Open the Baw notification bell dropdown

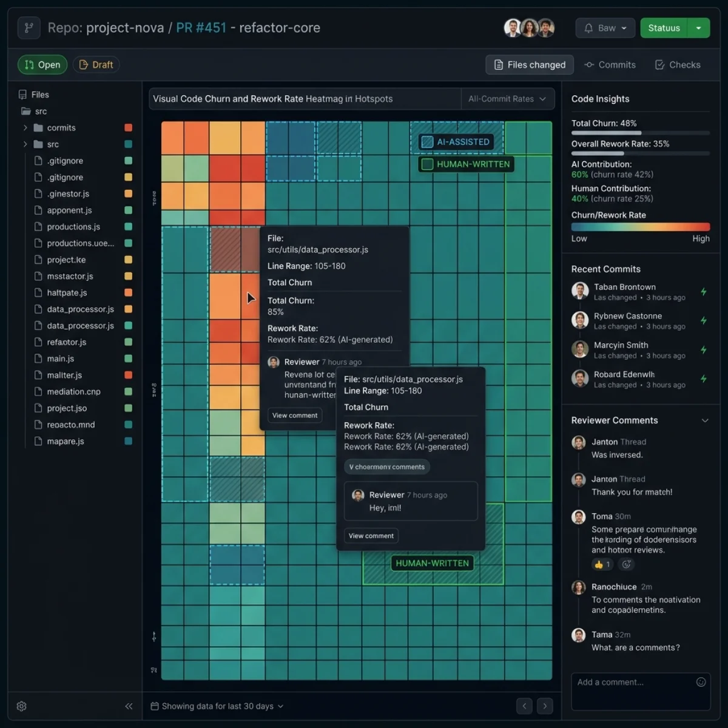click(x=605, y=28)
